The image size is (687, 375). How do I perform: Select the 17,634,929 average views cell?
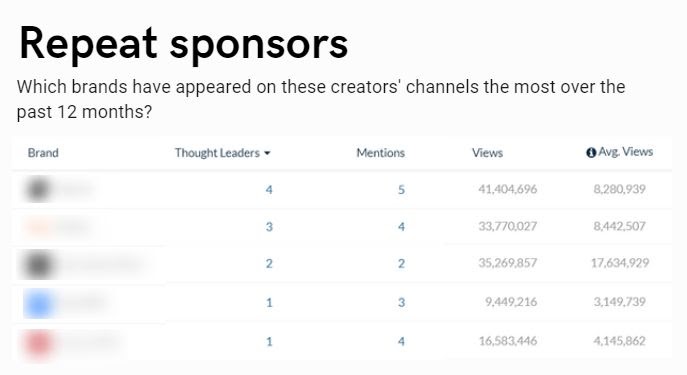click(620, 263)
